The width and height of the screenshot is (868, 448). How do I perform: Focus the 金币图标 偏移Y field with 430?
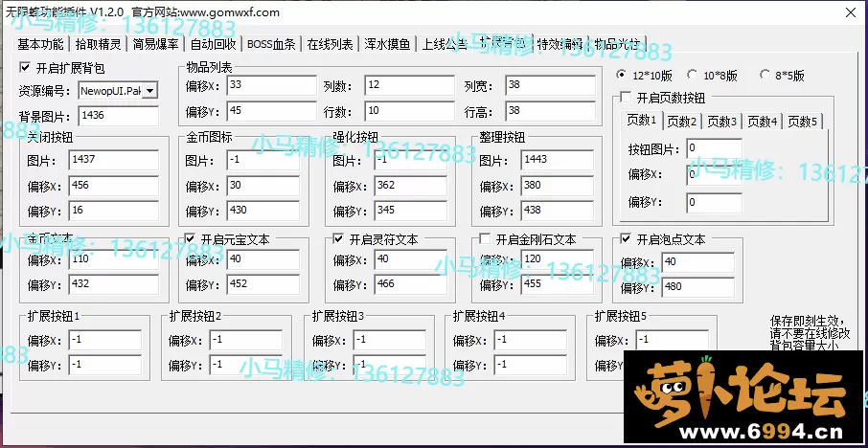tap(263, 211)
